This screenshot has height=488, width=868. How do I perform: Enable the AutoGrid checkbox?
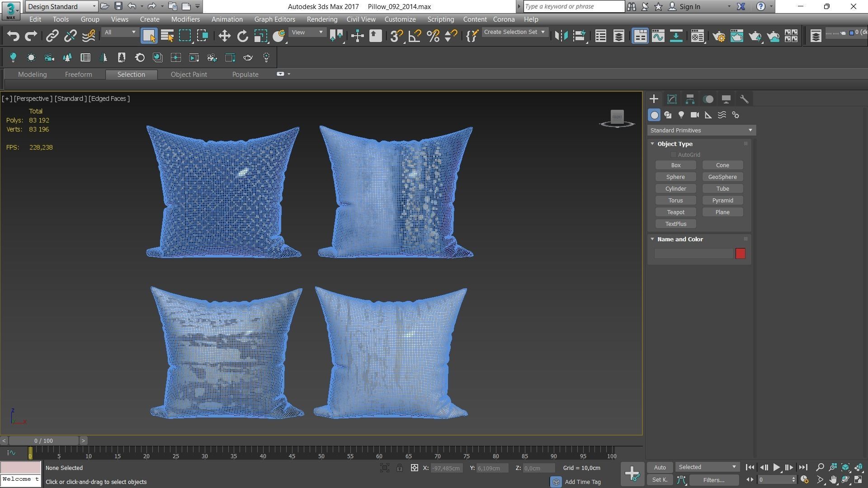674,155
